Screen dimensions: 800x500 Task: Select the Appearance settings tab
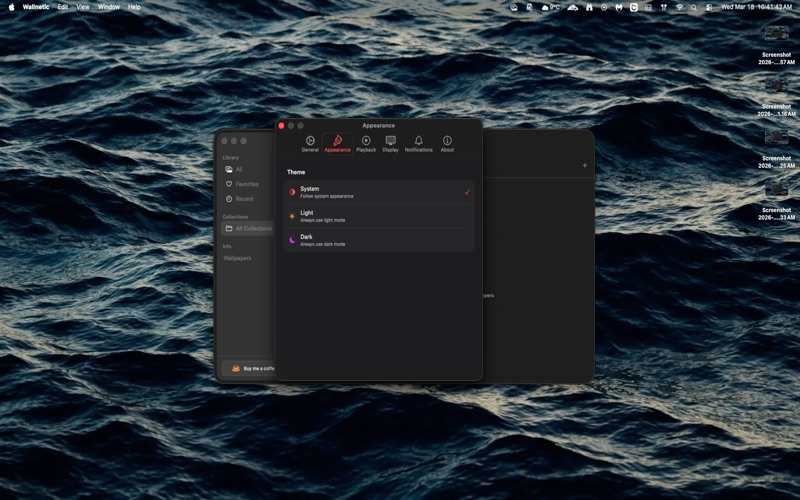[x=337, y=144]
